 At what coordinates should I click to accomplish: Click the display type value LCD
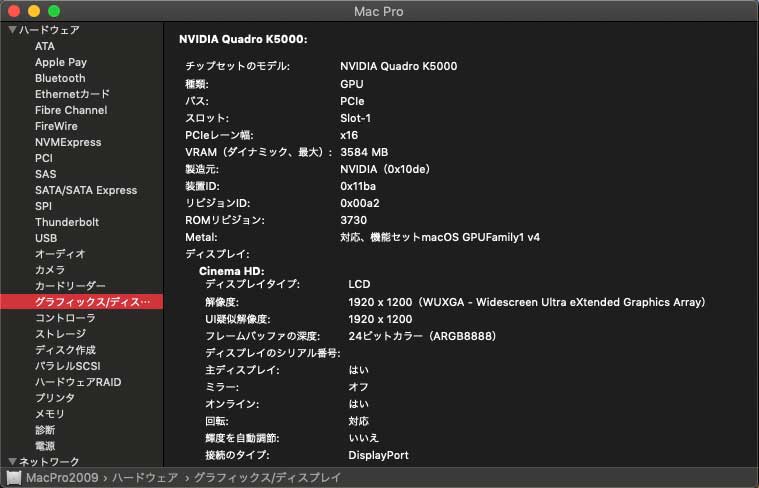coord(359,284)
